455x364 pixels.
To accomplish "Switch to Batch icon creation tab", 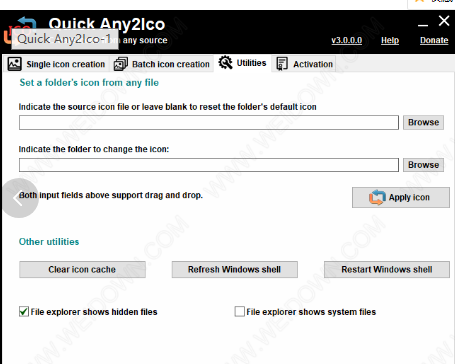I will click(x=162, y=64).
